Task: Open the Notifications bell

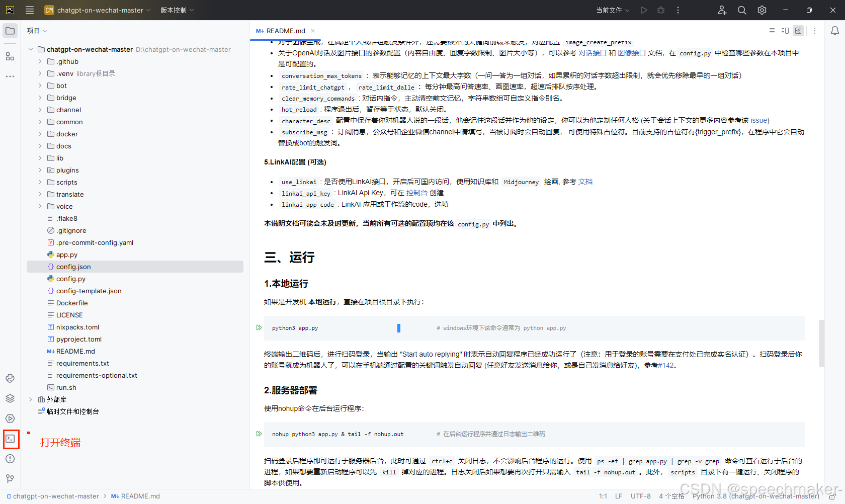Action: [835, 31]
